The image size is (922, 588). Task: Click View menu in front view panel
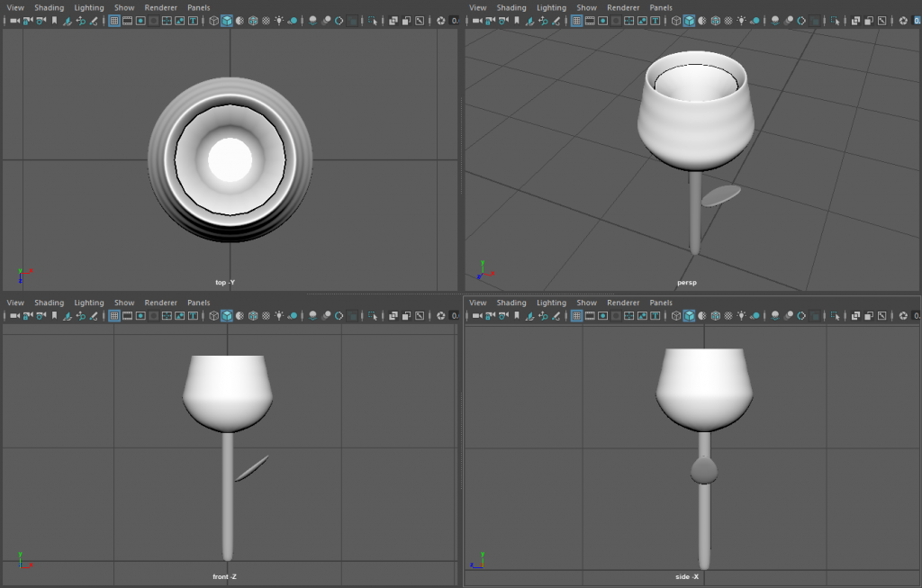point(15,303)
